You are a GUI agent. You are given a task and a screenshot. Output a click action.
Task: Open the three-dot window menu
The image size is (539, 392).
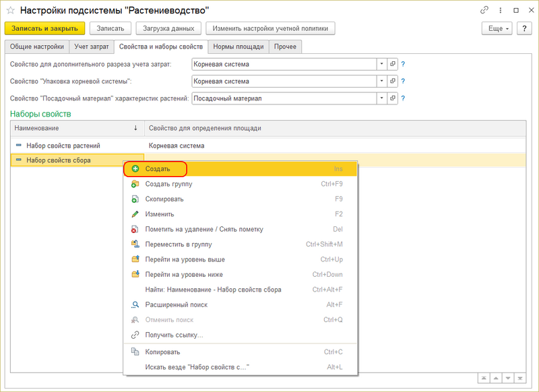pos(500,10)
